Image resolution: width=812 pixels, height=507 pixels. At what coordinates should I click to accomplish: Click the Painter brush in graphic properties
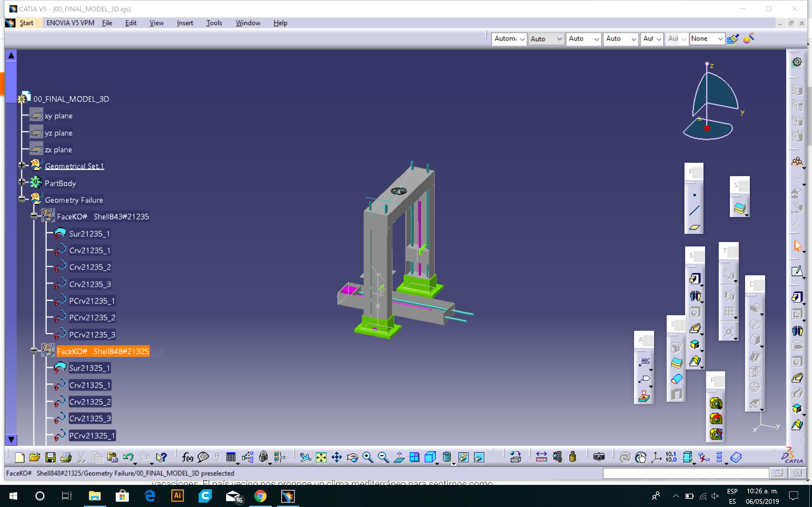pyautogui.click(x=732, y=39)
